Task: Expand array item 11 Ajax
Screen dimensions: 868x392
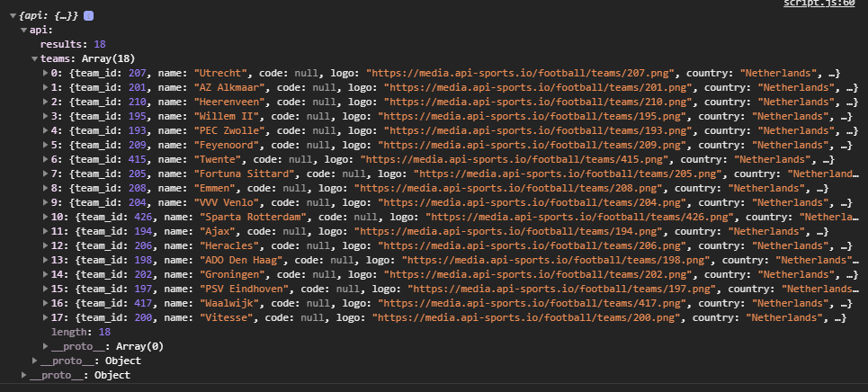Action: pos(46,231)
